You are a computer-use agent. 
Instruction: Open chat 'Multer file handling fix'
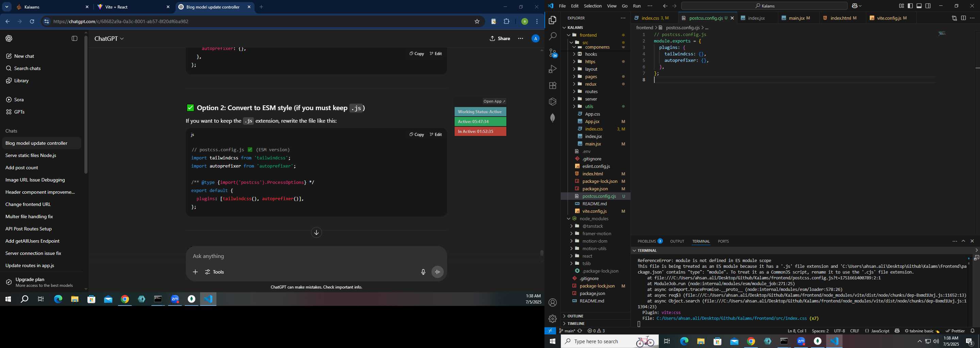click(x=41, y=216)
